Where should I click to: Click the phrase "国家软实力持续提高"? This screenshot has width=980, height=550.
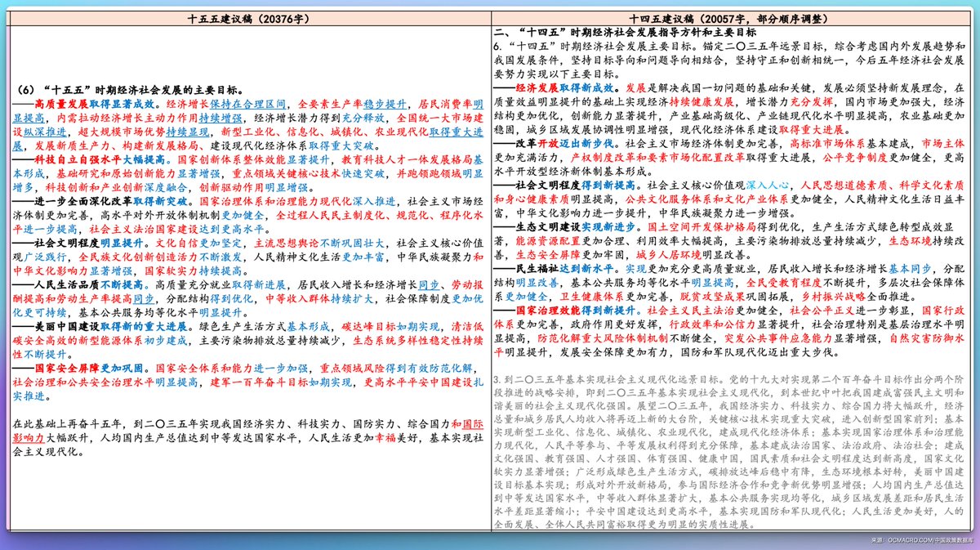click(193, 271)
